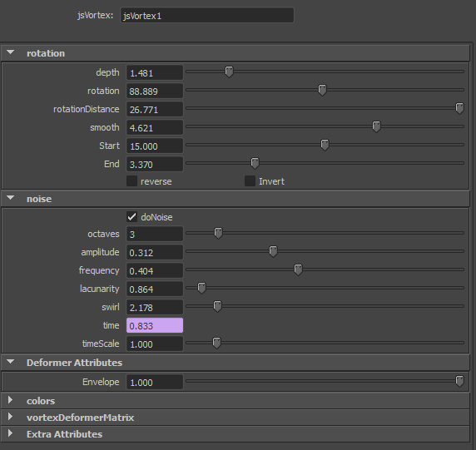This screenshot has height=450, width=476.
Task: Click the End value field
Action: pyautogui.click(x=155, y=164)
